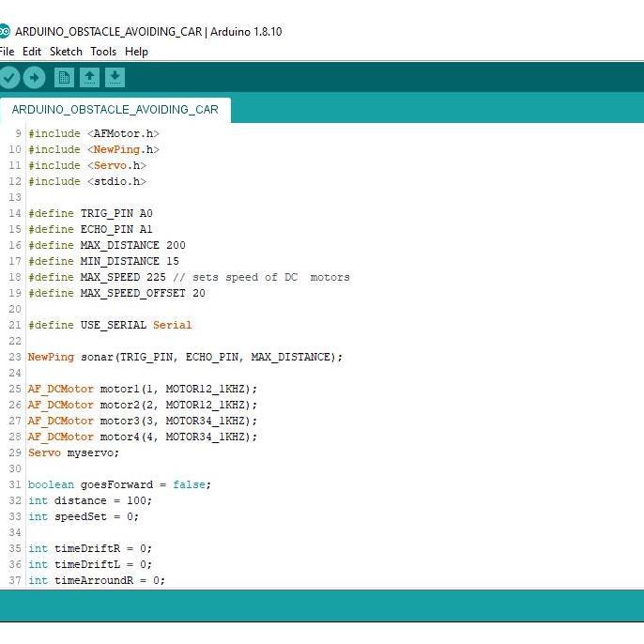
Task: Open the Help menu
Action: point(136,52)
